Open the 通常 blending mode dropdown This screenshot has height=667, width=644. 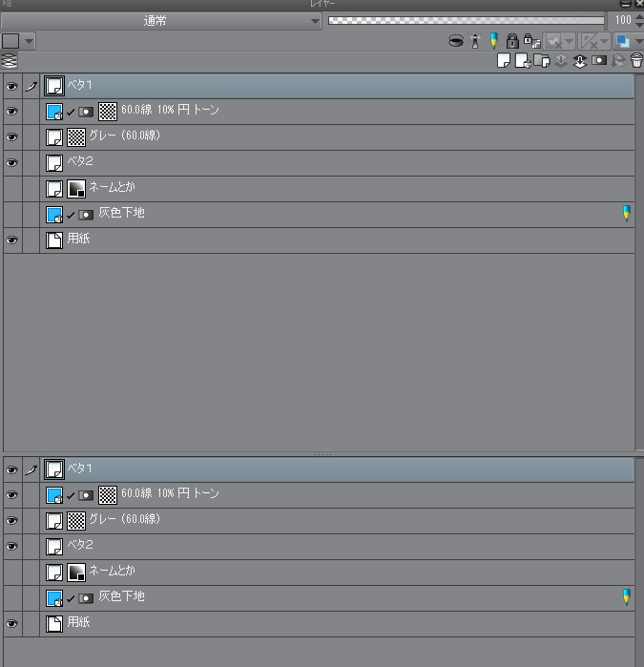[161, 21]
